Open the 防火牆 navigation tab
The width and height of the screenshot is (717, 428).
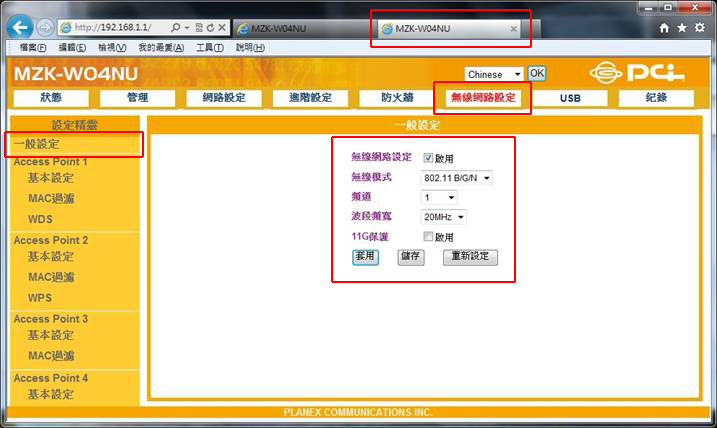tap(397, 97)
